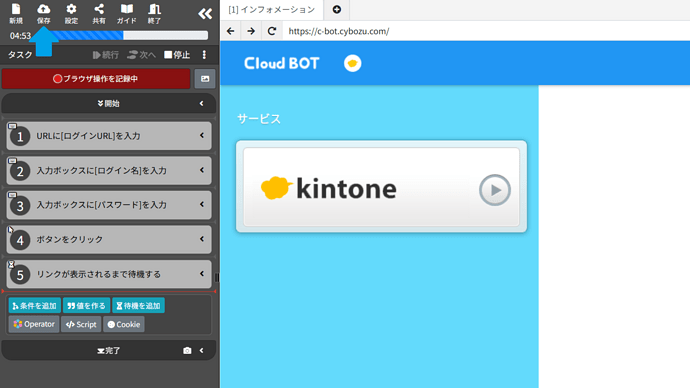
Task: Open the kintone service card
Action: click(382, 187)
